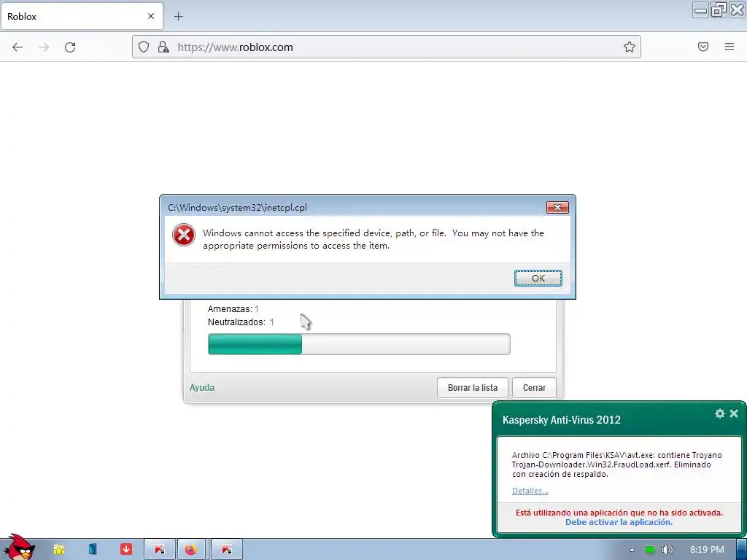Open the Angry Birds start button
747x560 pixels.
tap(19, 547)
